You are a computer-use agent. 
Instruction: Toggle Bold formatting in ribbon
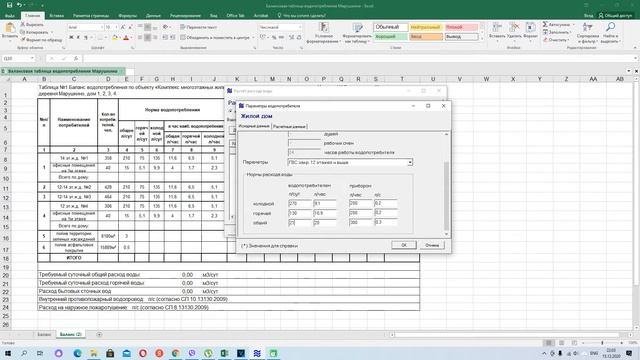[x=71, y=38]
